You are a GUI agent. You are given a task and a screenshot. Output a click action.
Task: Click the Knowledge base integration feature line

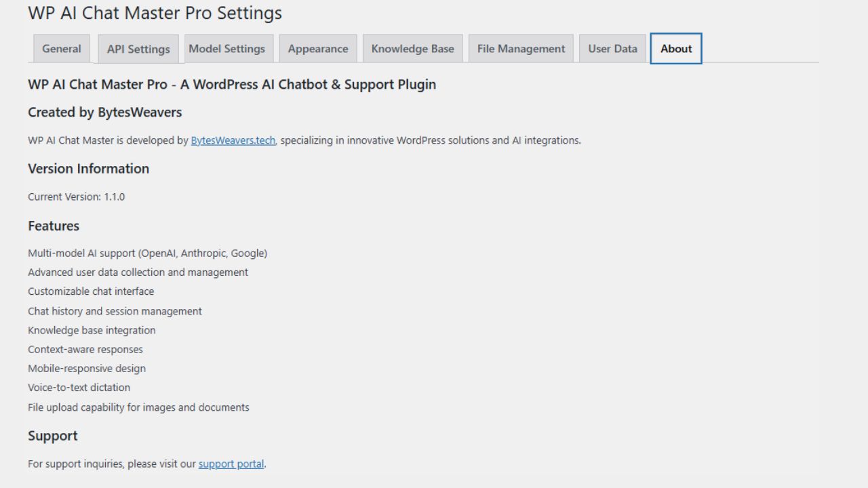92,331
